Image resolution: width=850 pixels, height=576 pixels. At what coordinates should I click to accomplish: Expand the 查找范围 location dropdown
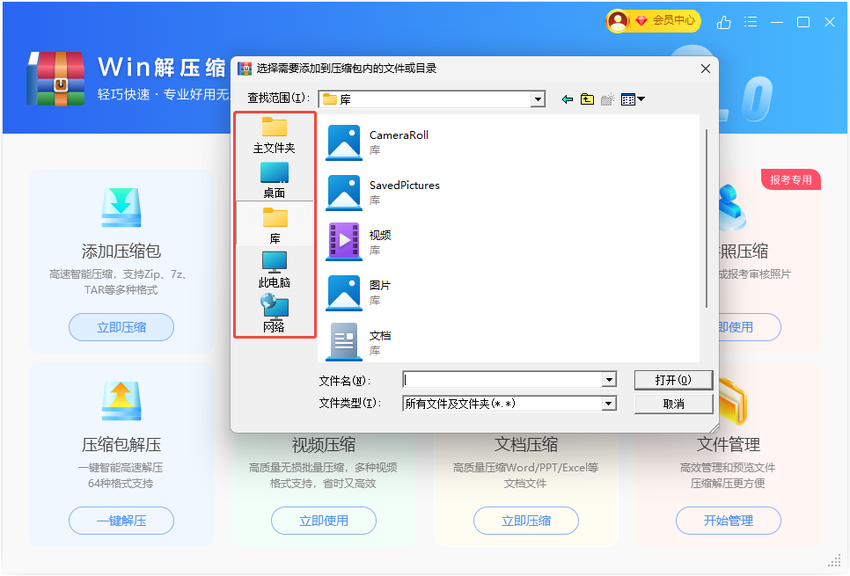[538, 99]
